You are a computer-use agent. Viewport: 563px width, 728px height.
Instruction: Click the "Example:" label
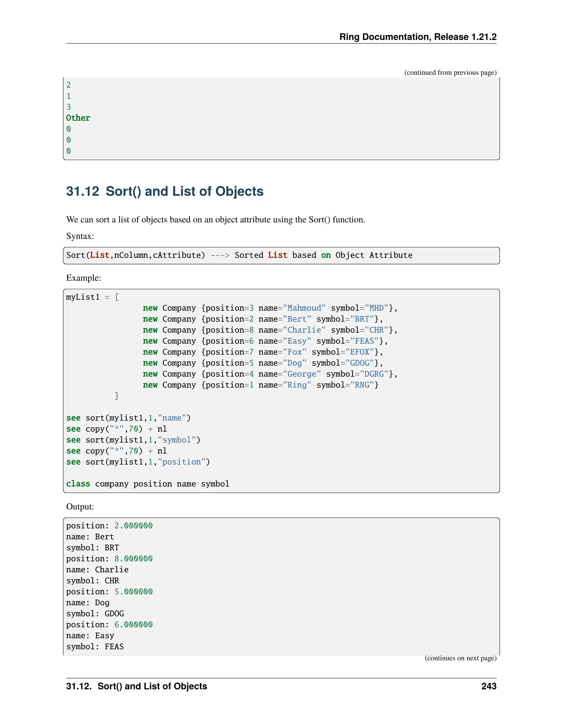(83, 278)
